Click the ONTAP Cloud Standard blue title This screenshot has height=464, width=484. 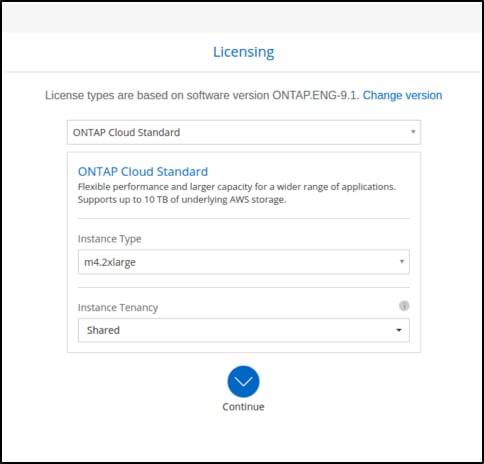pos(143,172)
